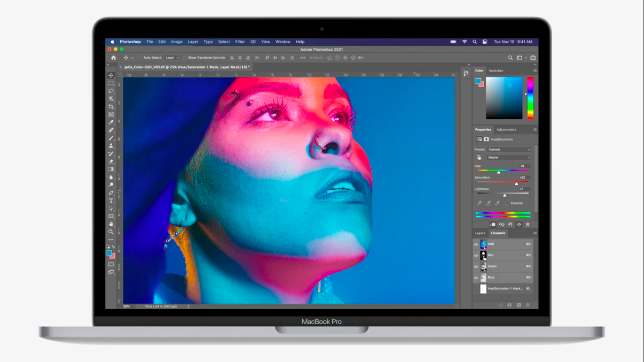Open the Layer menu in the menu bar

pos(193,41)
